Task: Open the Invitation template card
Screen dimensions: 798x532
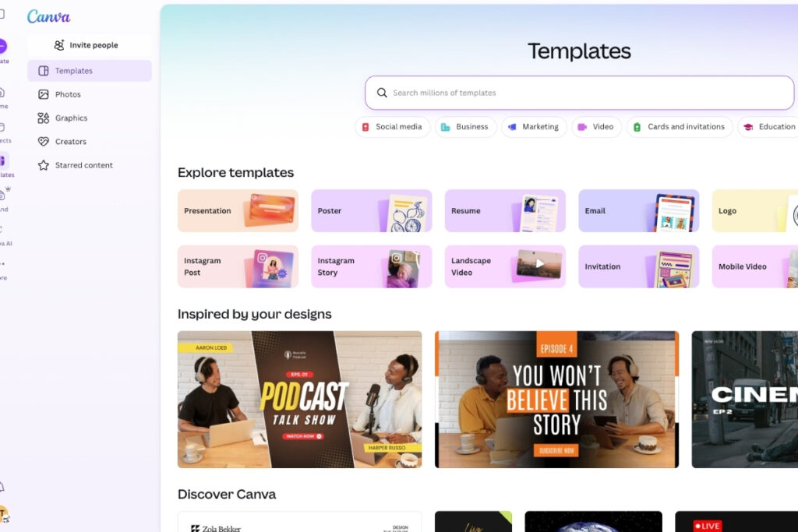Action: click(x=639, y=266)
